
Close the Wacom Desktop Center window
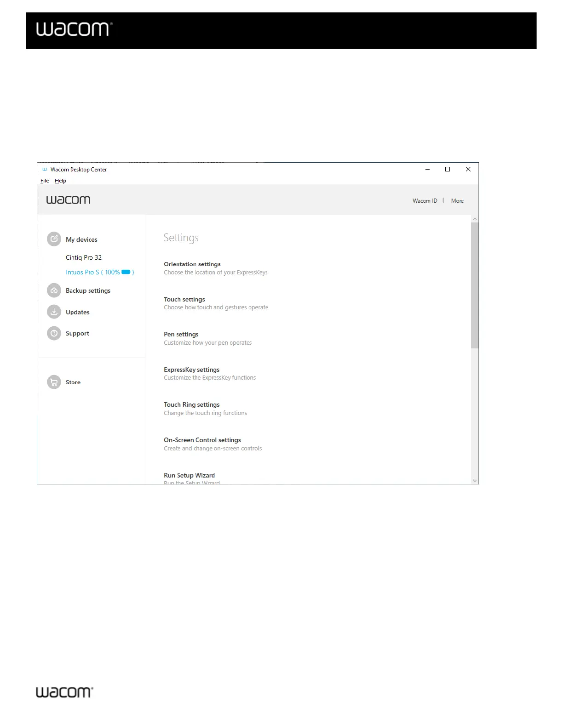click(x=468, y=169)
